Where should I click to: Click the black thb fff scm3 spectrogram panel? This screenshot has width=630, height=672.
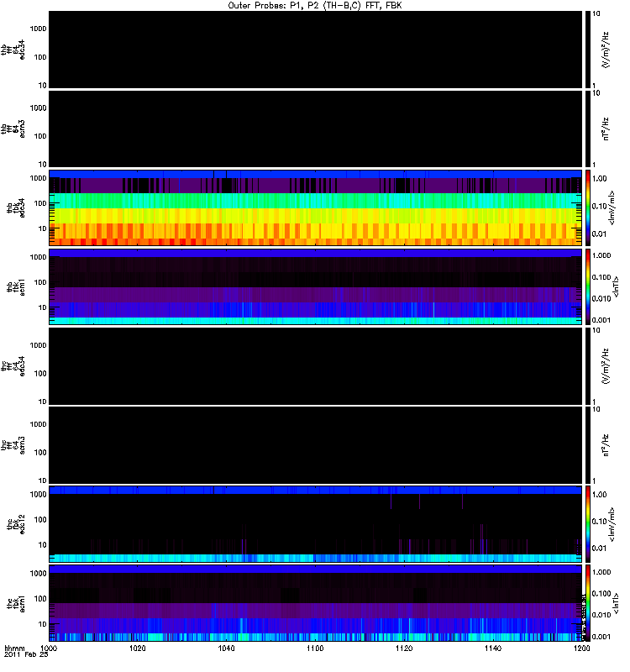(x=316, y=129)
